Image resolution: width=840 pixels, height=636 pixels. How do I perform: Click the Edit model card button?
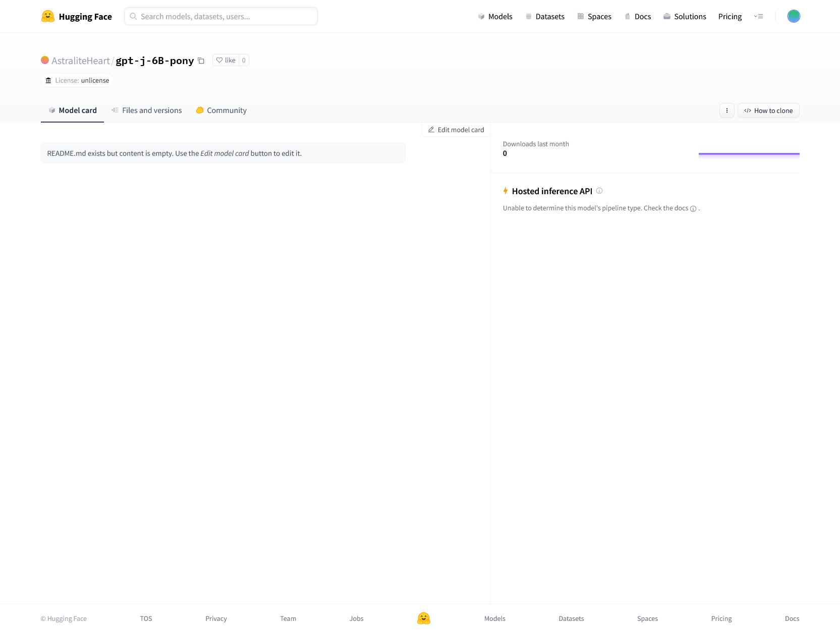[456, 130]
